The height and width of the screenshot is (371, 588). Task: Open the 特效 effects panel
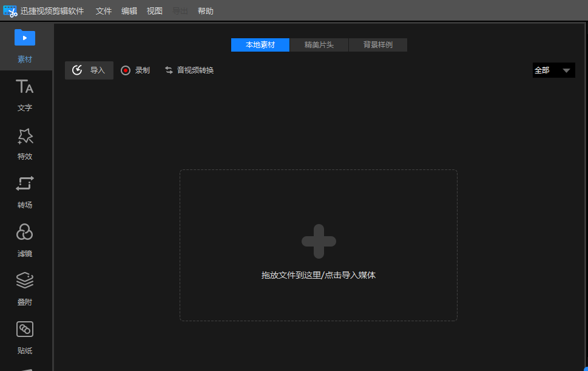point(25,144)
